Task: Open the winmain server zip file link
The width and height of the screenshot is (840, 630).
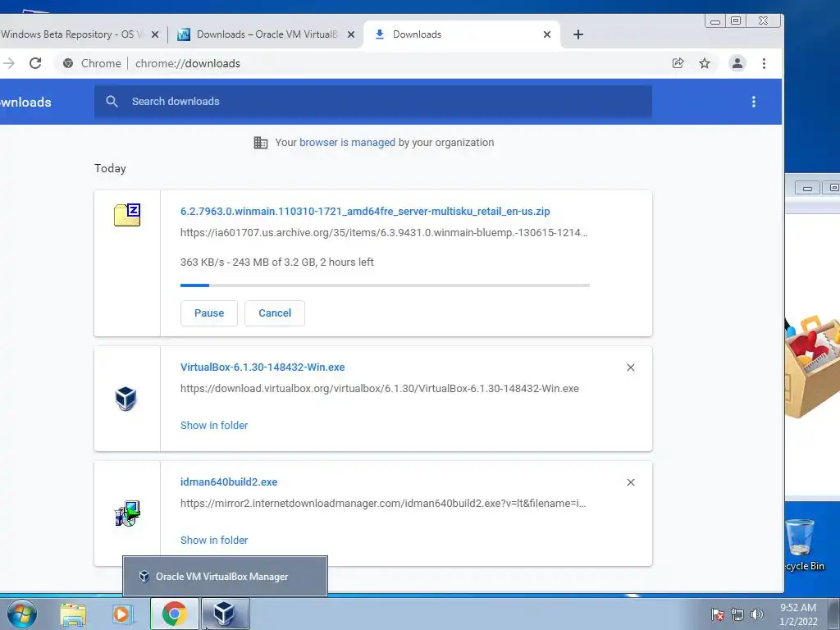Action: [365, 211]
